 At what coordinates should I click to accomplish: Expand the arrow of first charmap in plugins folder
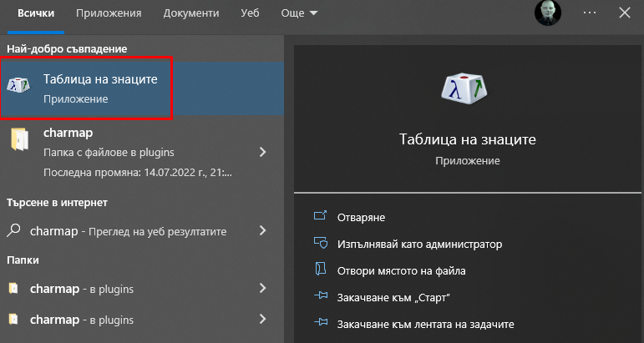[263, 289]
